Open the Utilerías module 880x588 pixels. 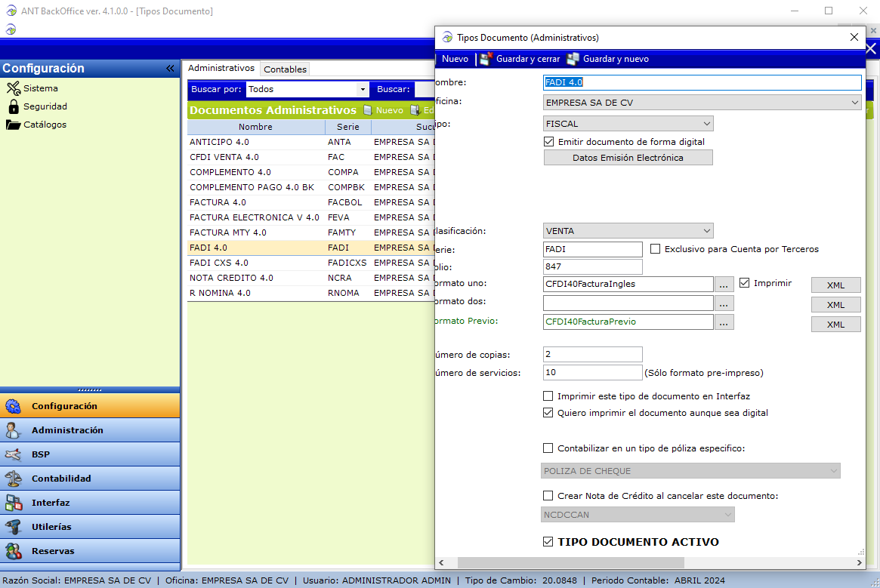(x=51, y=527)
